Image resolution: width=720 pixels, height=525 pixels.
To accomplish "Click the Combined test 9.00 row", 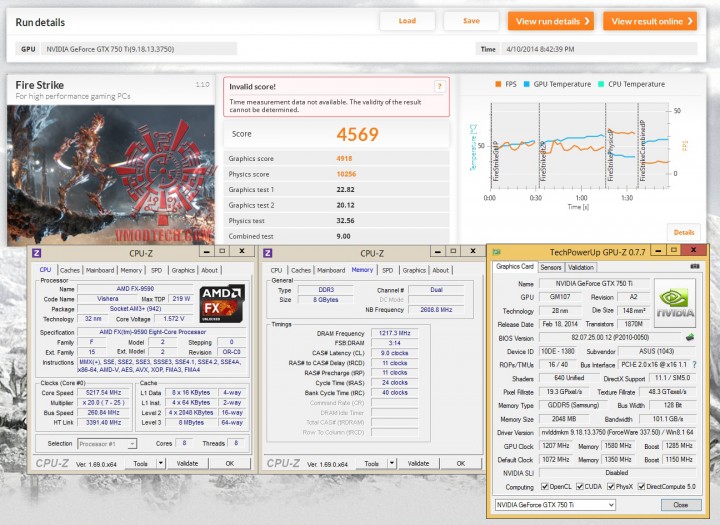I will 337,236.
